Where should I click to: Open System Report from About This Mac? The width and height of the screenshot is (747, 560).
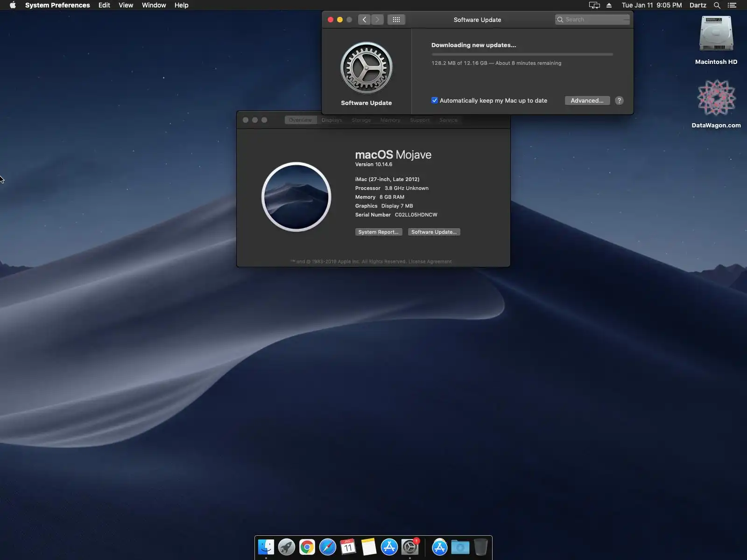379,232
